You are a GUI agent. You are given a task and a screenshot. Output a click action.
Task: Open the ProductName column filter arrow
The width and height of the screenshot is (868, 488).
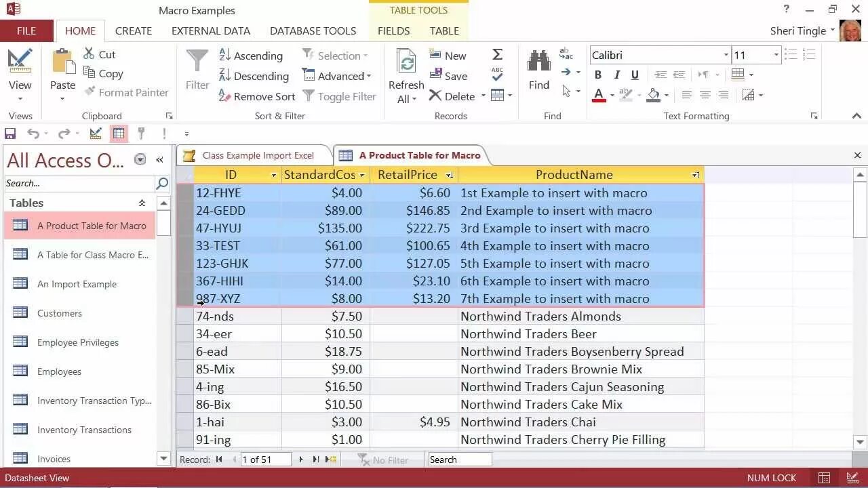(695, 175)
